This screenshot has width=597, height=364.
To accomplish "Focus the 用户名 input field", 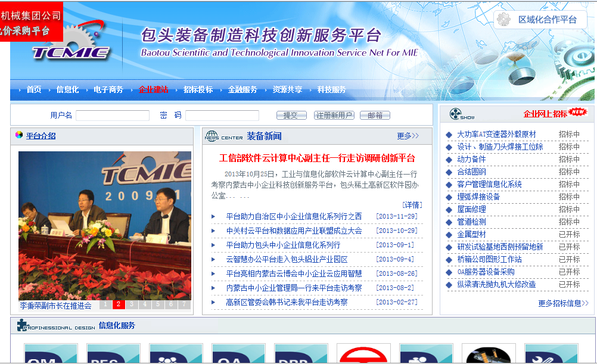I will click(112, 116).
